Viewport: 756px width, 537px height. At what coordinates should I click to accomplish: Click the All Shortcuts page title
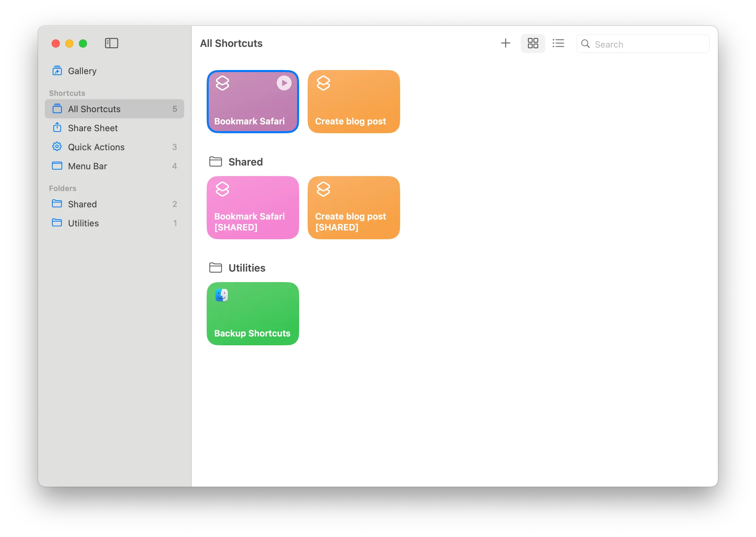click(231, 43)
